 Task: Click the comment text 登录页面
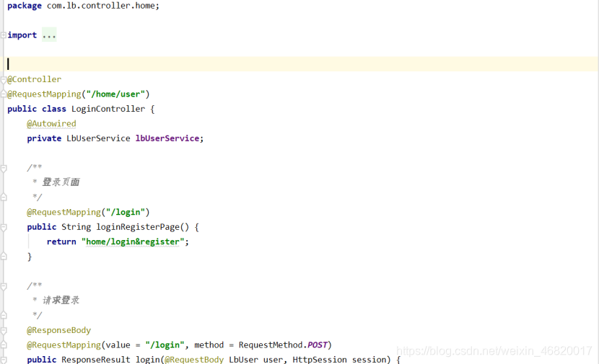(x=61, y=182)
